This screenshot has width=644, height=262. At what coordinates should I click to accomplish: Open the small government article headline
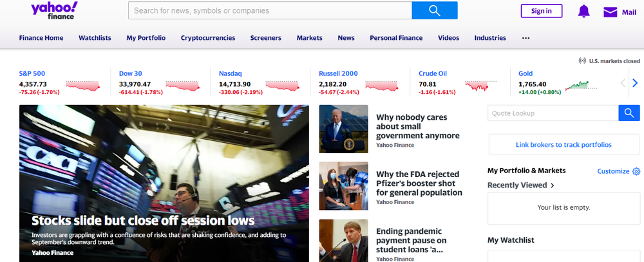click(x=418, y=126)
